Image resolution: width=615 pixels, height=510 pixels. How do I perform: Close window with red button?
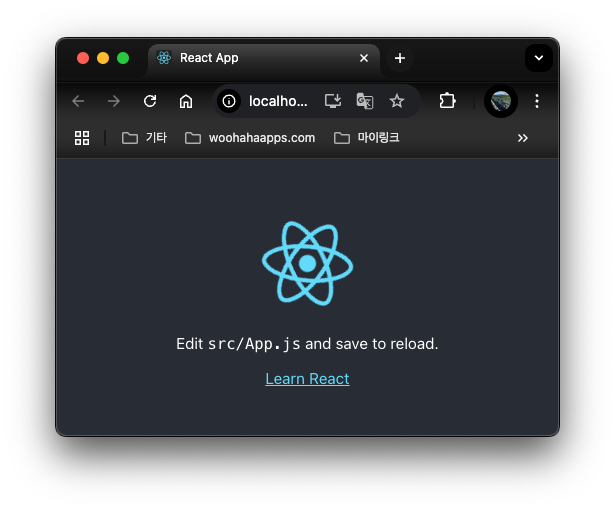(x=83, y=58)
